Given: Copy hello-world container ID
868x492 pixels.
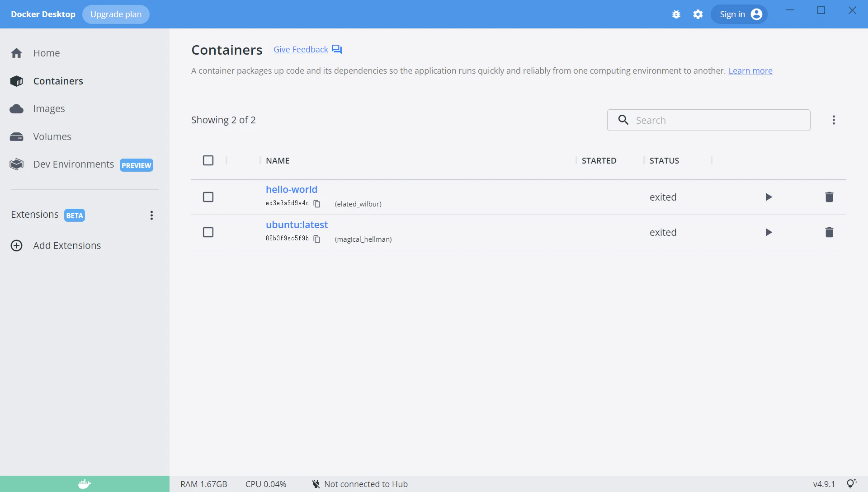Looking at the screenshot, I should click(x=317, y=204).
